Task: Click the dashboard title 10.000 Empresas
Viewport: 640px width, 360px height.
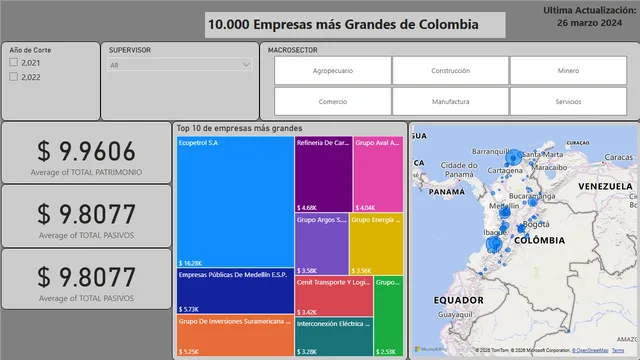Action: (x=343, y=24)
